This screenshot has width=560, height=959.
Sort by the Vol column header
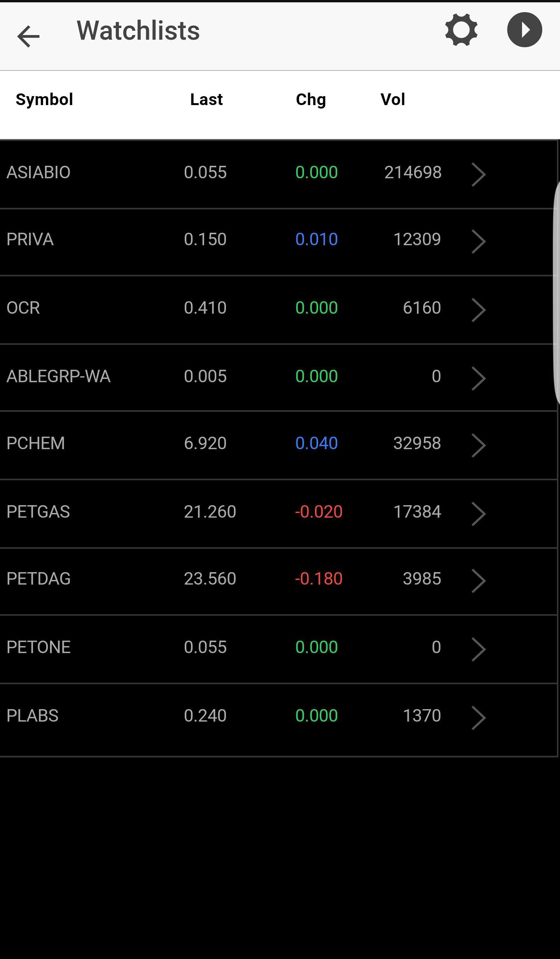(x=393, y=100)
